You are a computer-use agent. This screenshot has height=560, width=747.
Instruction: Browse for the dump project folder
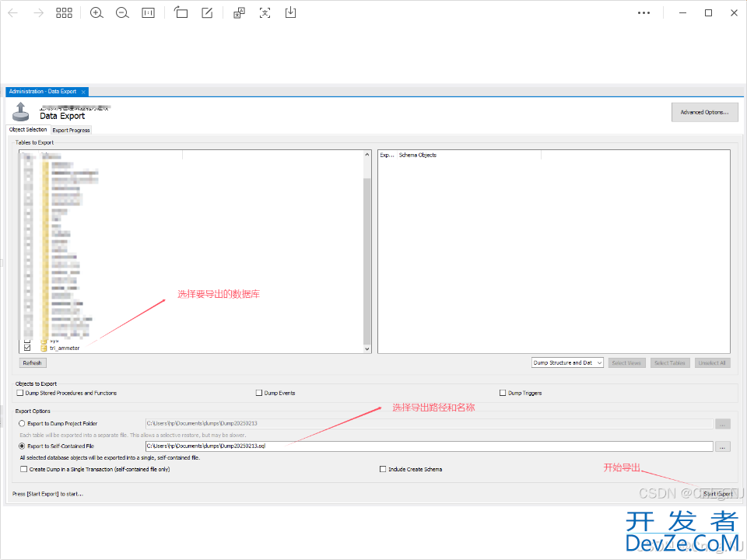pyautogui.click(x=723, y=424)
